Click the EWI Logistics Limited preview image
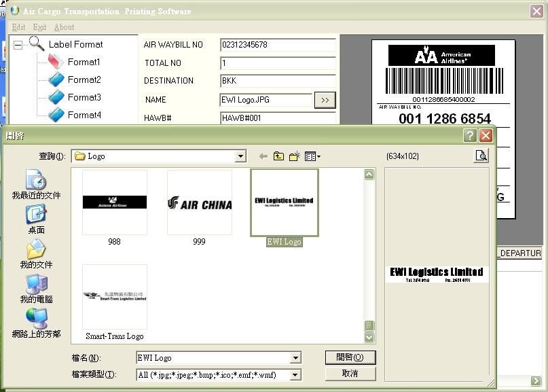The width and height of the screenshot is (548, 392). click(x=437, y=274)
